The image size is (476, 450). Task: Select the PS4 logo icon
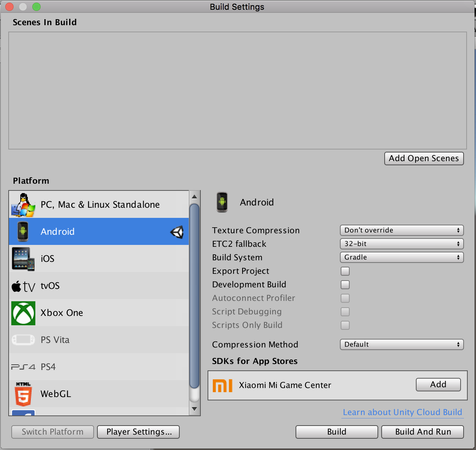coord(23,367)
